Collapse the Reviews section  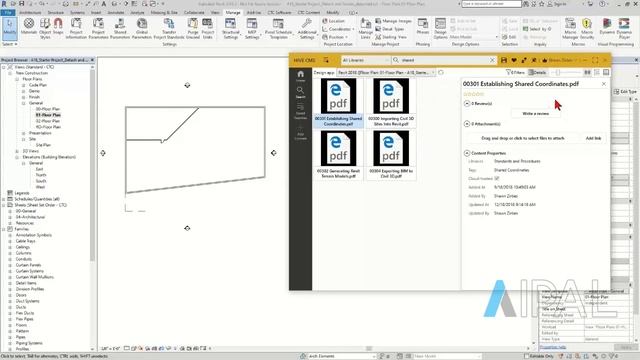coord(467,104)
